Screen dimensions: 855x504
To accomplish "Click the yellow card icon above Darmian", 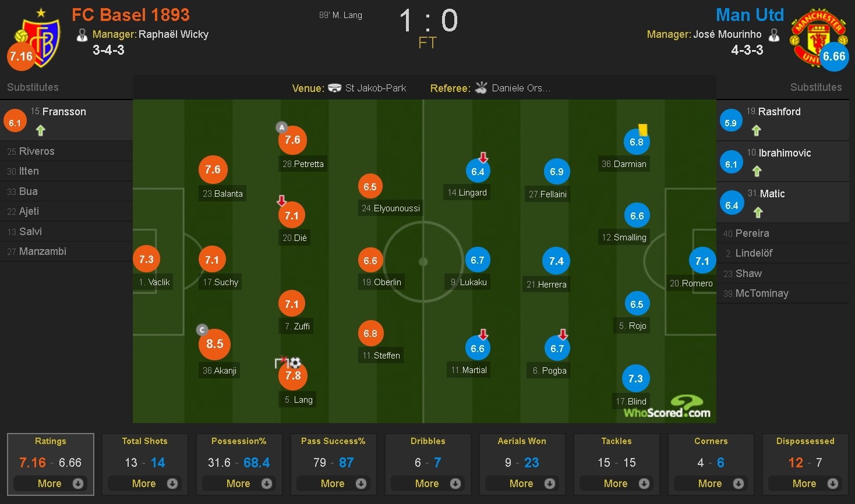I will tap(643, 129).
